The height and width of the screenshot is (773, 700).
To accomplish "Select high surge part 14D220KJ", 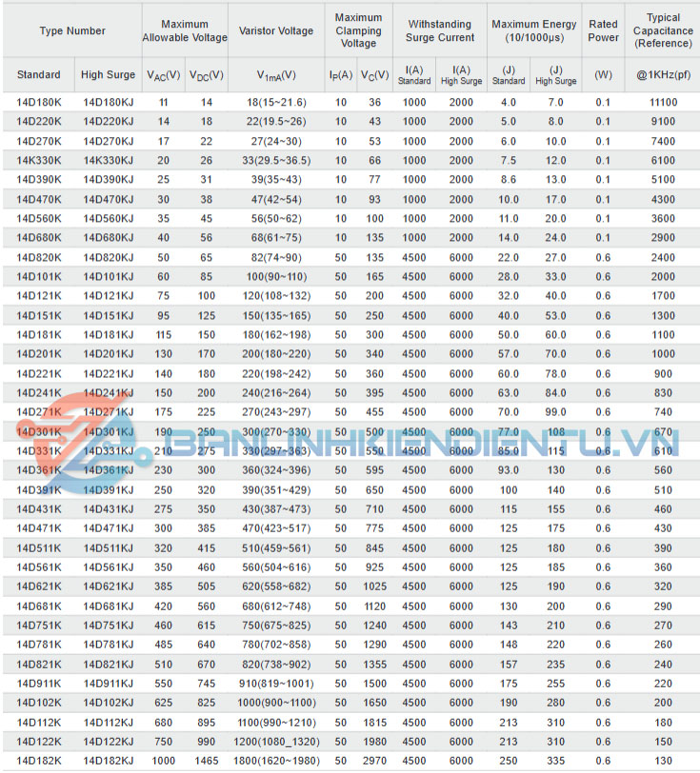I will (x=109, y=121).
